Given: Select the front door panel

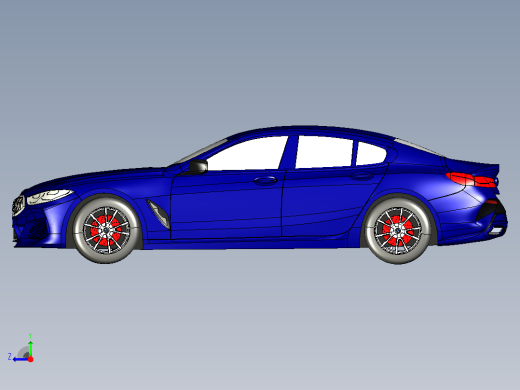Looking at the screenshot, I should [227, 205].
